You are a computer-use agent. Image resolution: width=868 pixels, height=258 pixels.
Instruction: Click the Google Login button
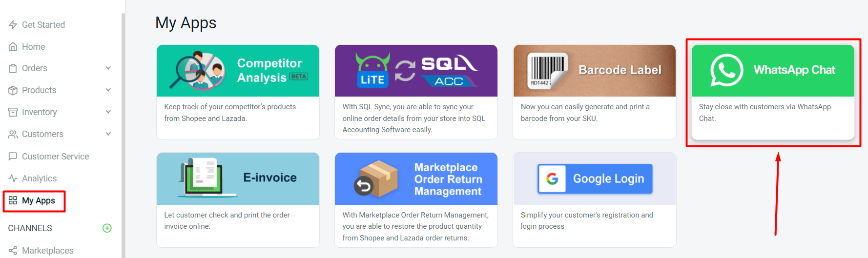pos(595,179)
